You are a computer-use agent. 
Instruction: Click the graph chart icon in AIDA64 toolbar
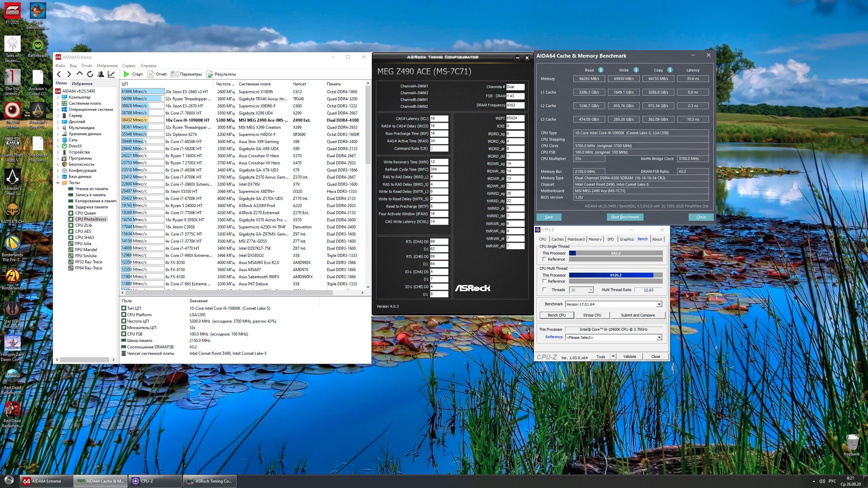[111, 74]
